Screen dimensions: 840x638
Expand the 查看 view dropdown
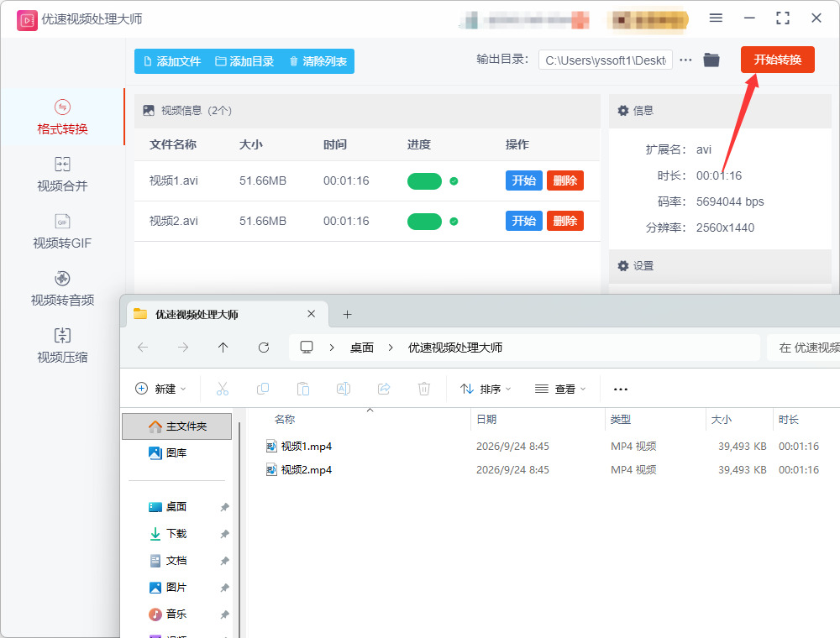pyautogui.click(x=559, y=389)
